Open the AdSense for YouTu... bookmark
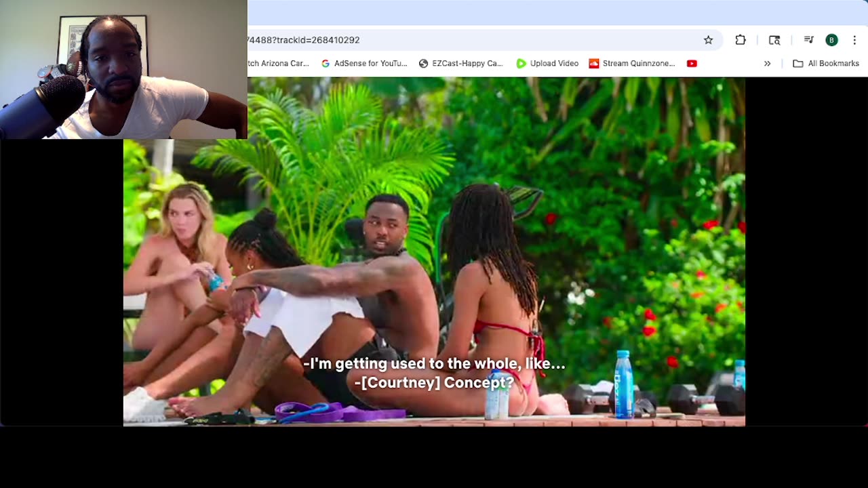 (364, 63)
